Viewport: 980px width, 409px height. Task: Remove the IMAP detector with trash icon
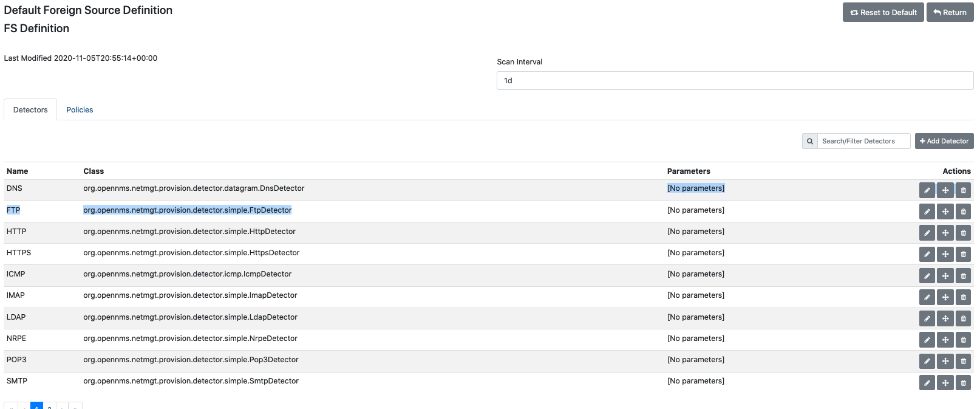pos(963,297)
